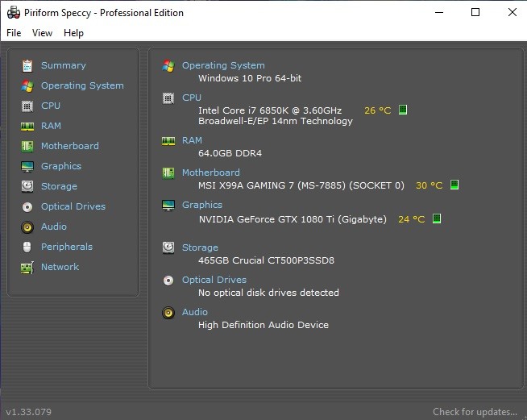
Task: Select Optical Drives in the sidebar
Action: [x=73, y=206]
